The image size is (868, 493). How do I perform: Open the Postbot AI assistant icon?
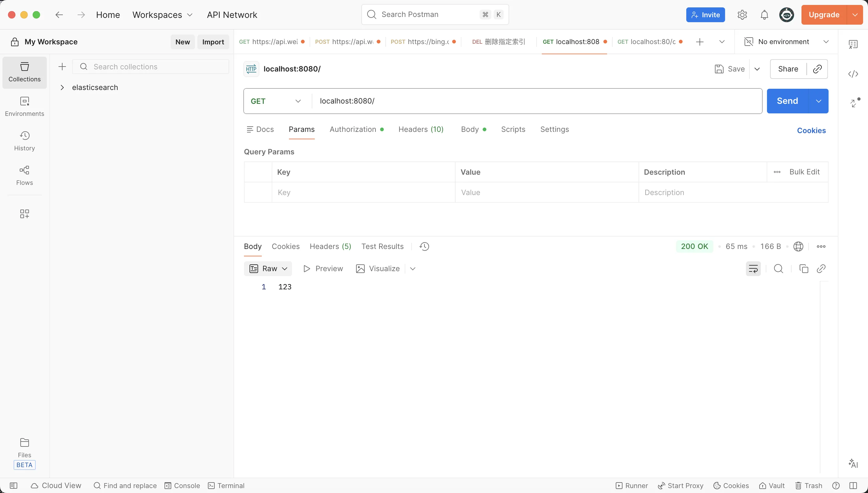click(x=853, y=463)
